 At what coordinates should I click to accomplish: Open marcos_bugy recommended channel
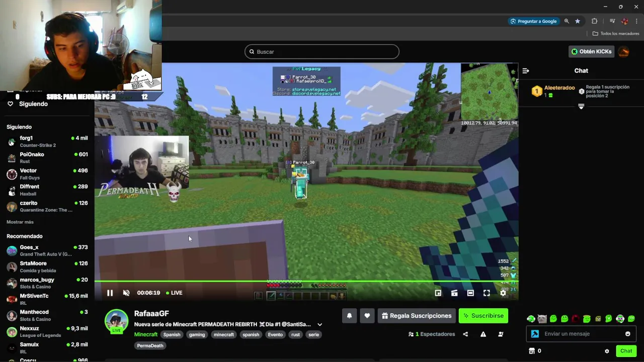47,283
